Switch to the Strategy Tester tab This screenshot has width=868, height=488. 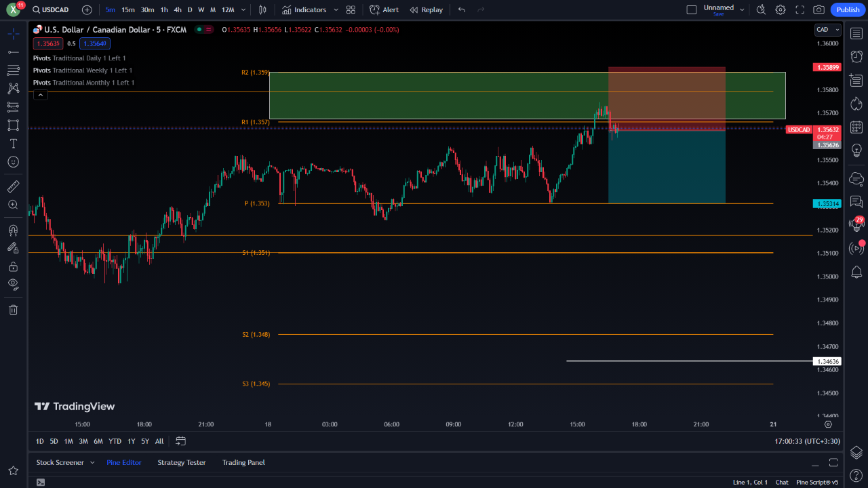point(181,463)
